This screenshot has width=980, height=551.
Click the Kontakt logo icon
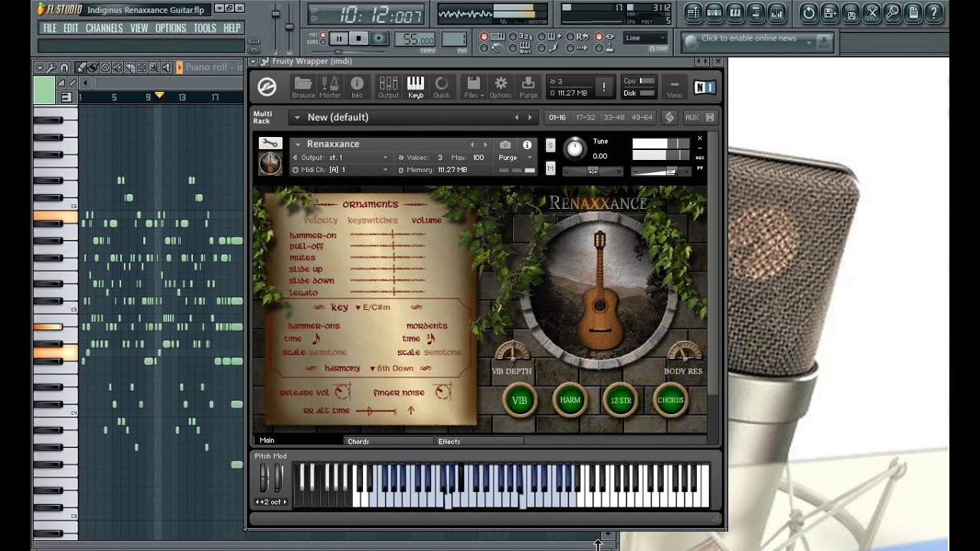click(266, 87)
